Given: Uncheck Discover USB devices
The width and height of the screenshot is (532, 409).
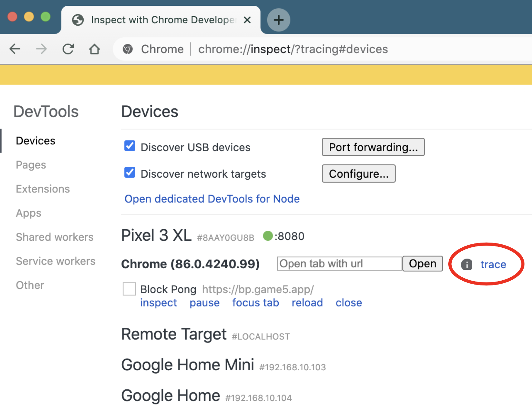Looking at the screenshot, I should (x=130, y=146).
